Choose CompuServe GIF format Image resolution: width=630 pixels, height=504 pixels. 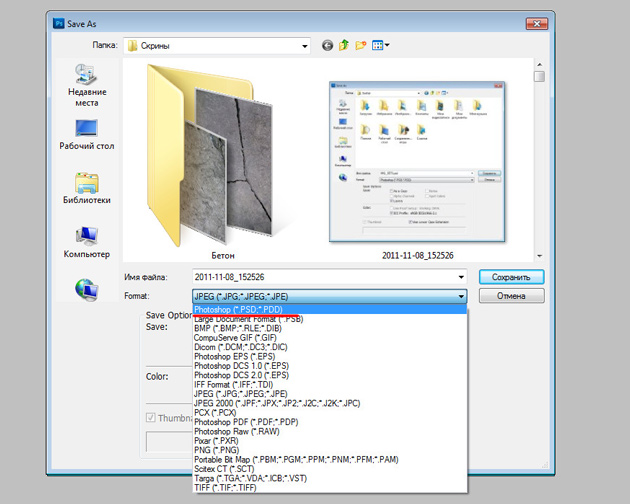coord(329,338)
